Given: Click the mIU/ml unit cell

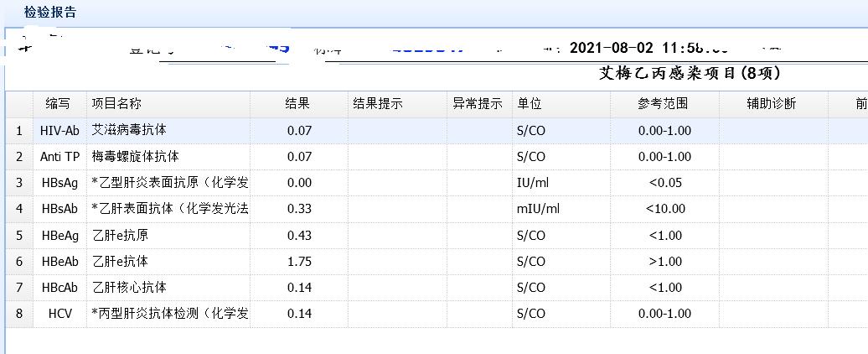Looking at the screenshot, I should 561,209.
